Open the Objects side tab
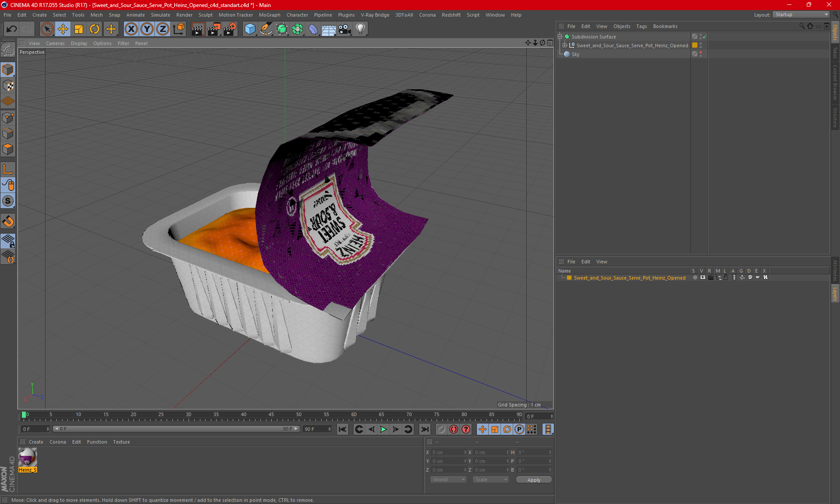840x504 pixels. click(x=835, y=32)
